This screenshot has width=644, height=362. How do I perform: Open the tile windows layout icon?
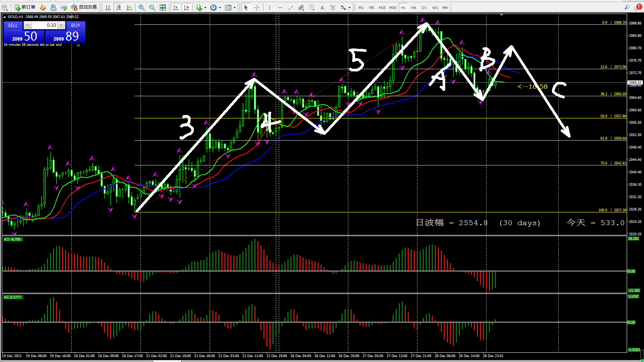coord(163,8)
